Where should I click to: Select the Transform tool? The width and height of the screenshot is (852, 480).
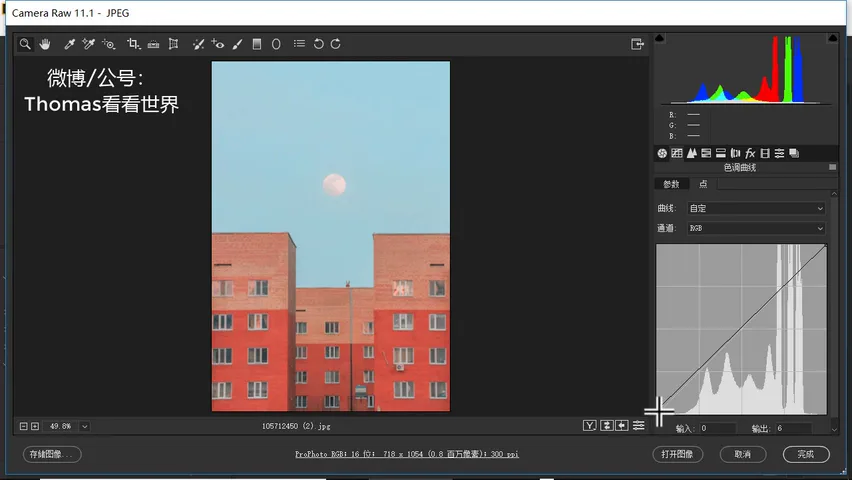pos(173,44)
